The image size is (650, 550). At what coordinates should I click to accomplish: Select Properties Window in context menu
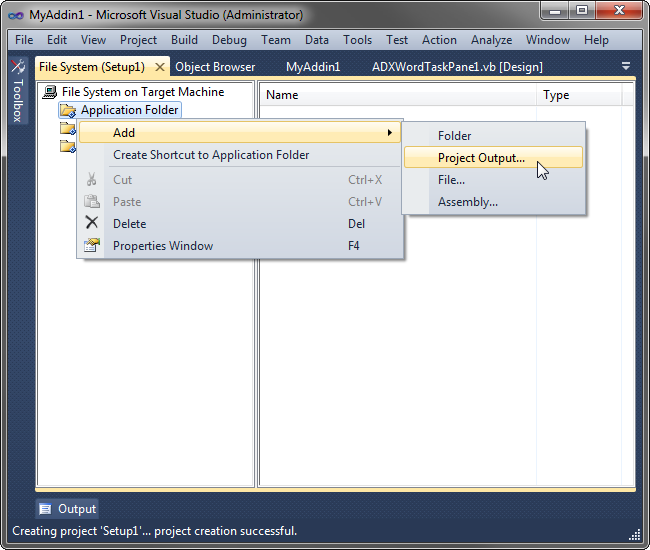click(x=240, y=245)
